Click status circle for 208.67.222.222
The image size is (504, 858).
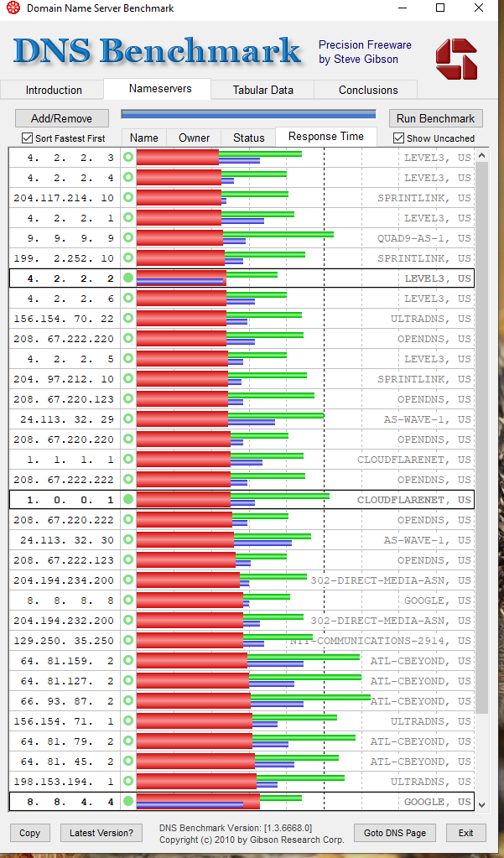128,479
